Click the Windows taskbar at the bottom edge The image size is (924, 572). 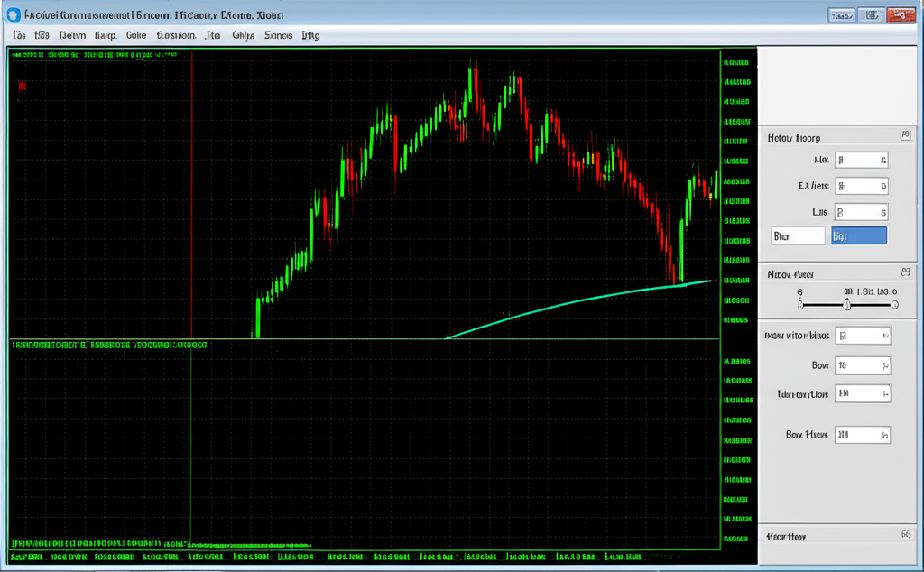click(x=462, y=567)
